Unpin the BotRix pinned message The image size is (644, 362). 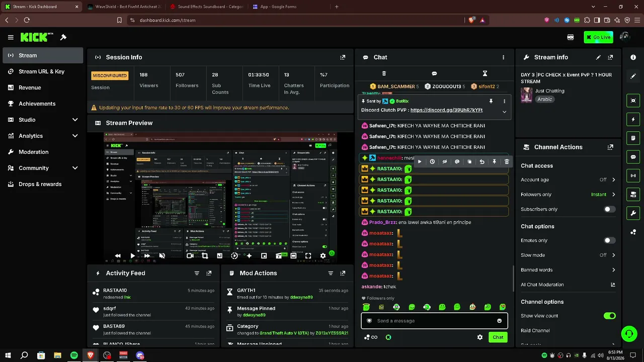491,101
